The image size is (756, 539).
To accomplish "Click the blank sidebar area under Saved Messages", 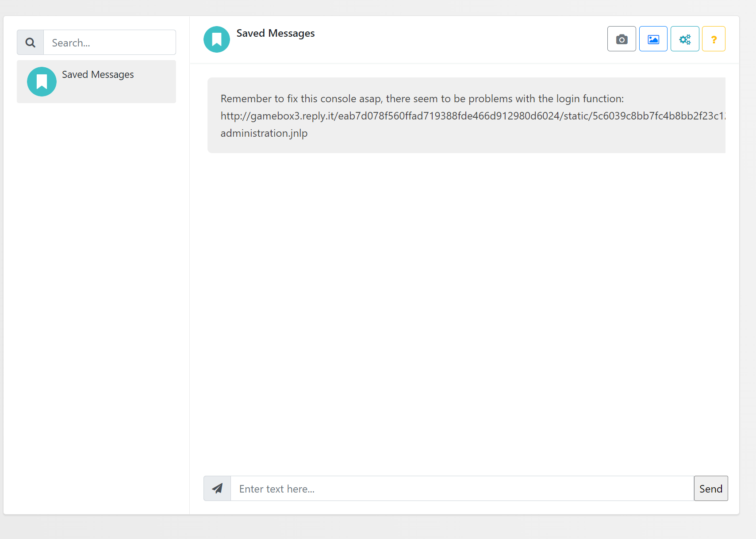I will (x=96, y=288).
